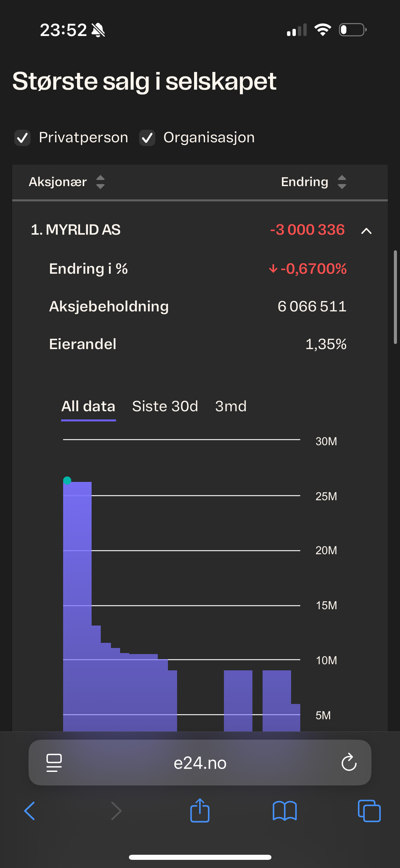The width and height of the screenshot is (400, 868).
Task: Show all open Safari tabs
Action: coord(369,811)
